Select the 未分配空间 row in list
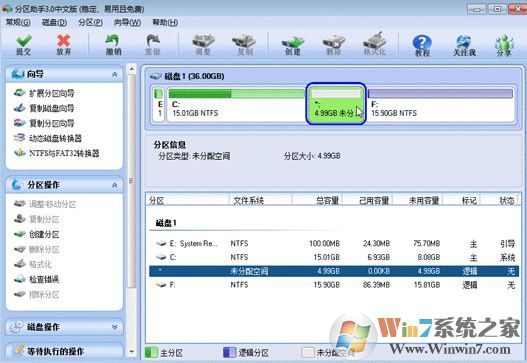The height and width of the screenshot is (363, 527). [334, 271]
